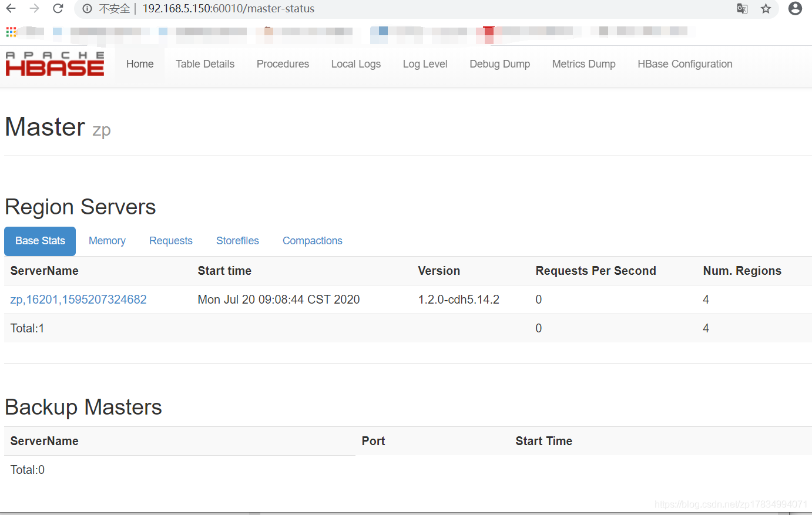Click the site info security icon
Screen dimensions: 812x515
pos(87,9)
